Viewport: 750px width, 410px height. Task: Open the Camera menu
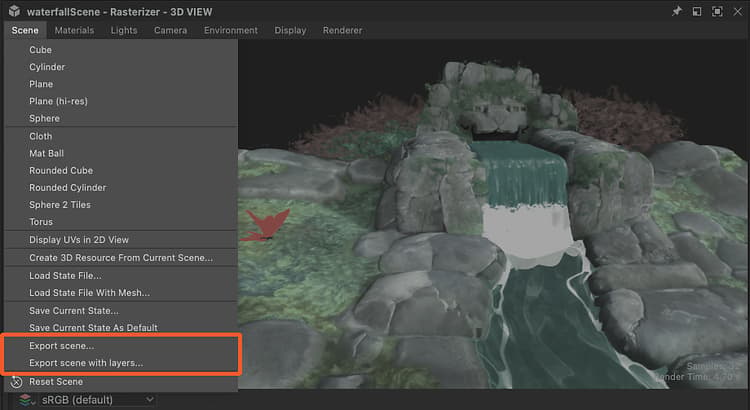[170, 30]
